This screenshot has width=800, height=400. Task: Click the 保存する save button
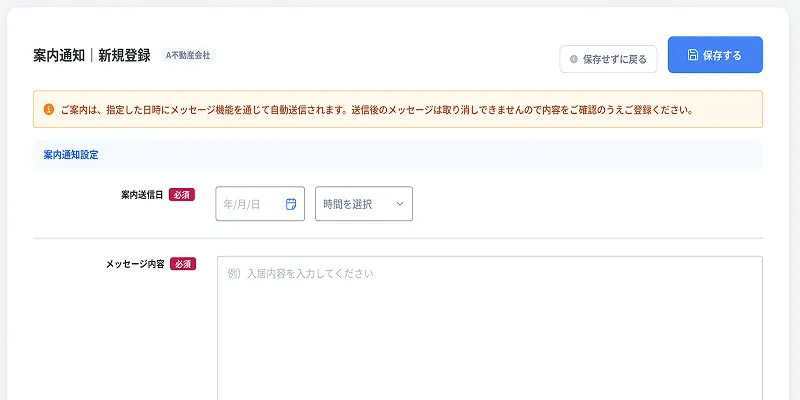pos(715,55)
